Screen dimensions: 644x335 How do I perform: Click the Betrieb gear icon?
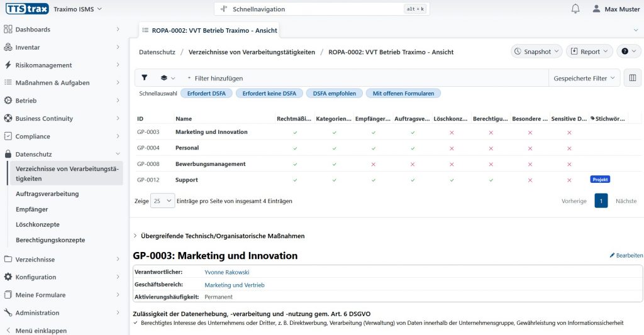8,101
